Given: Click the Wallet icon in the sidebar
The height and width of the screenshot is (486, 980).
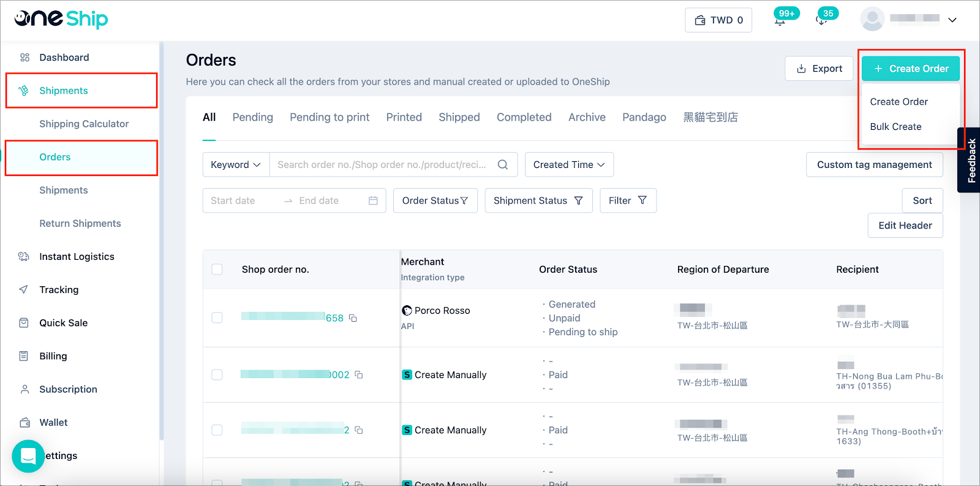Looking at the screenshot, I should tap(24, 422).
